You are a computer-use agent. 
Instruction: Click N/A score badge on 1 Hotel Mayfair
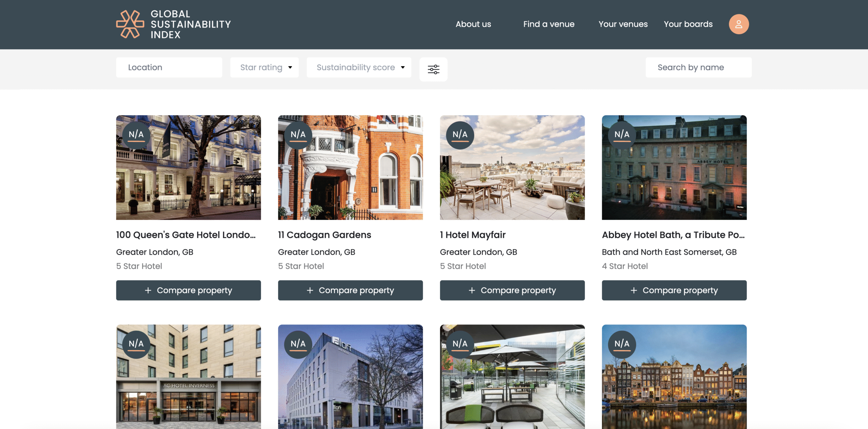[460, 135]
